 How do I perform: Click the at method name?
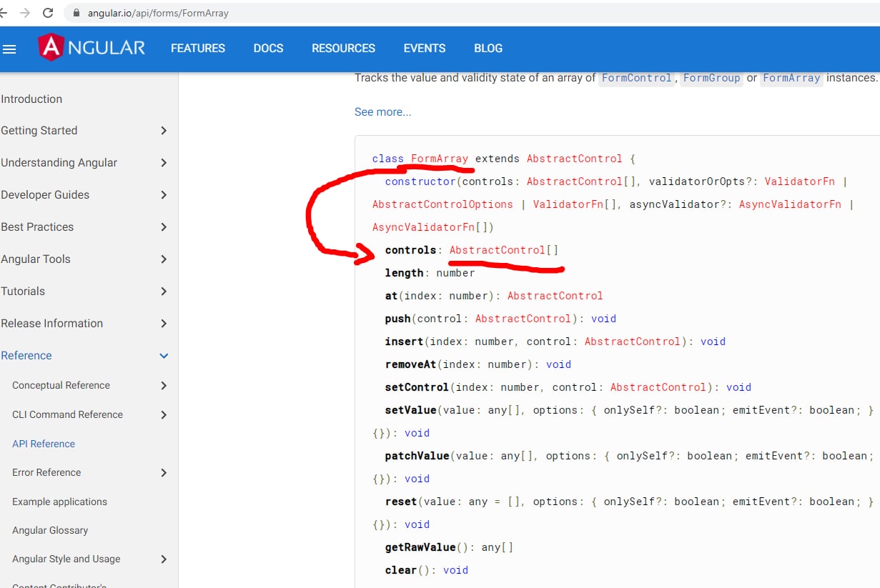pos(391,296)
